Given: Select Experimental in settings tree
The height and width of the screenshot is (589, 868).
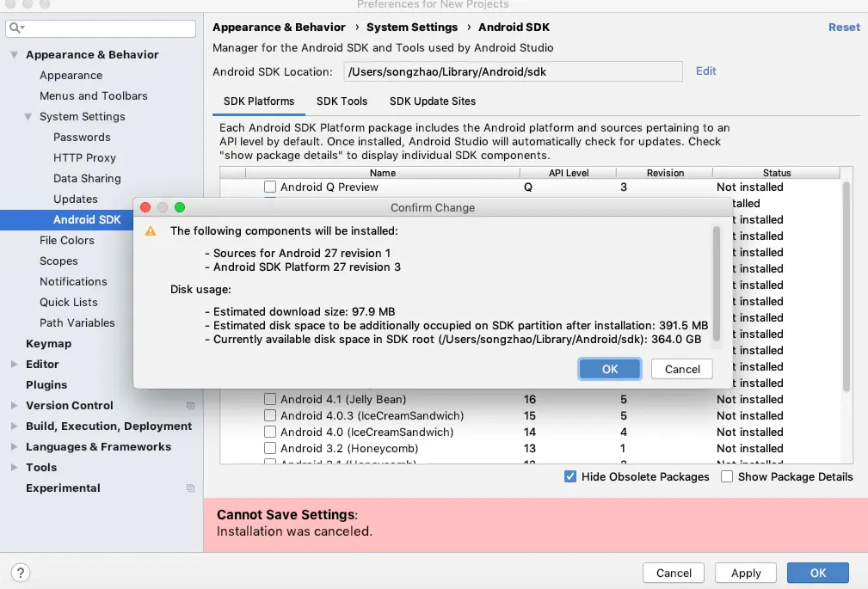Looking at the screenshot, I should click(x=63, y=488).
